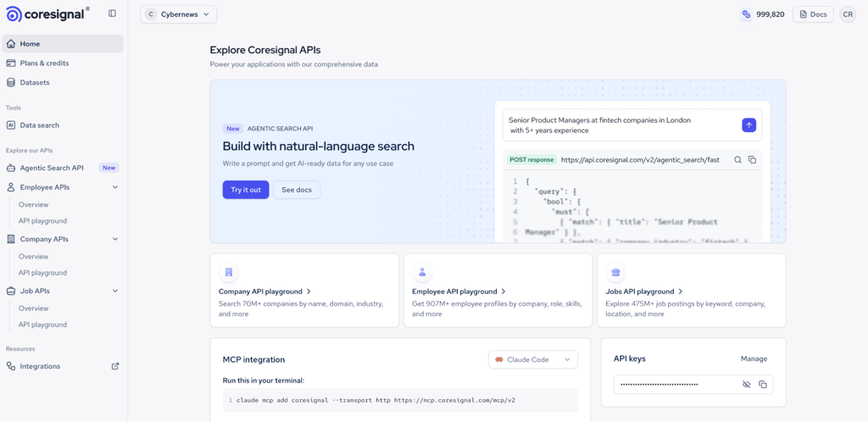
Task: Click the Home house icon
Action: (10, 44)
